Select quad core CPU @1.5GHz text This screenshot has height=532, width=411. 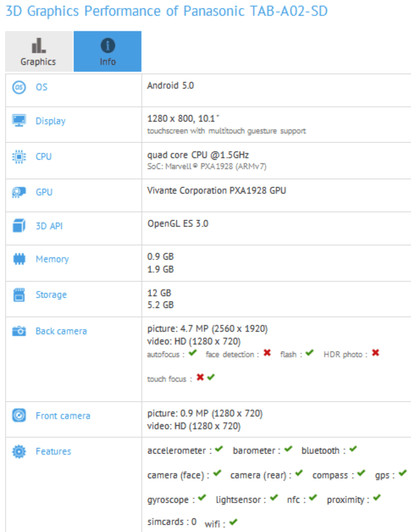pyautogui.click(x=198, y=155)
